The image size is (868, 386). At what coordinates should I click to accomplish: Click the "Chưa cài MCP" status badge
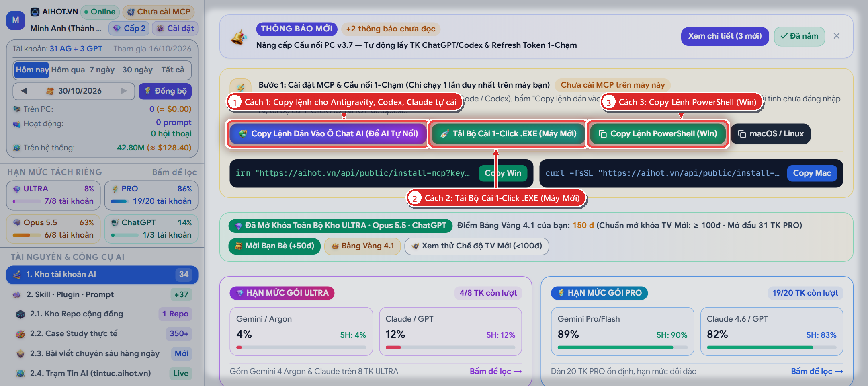(x=159, y=12)
